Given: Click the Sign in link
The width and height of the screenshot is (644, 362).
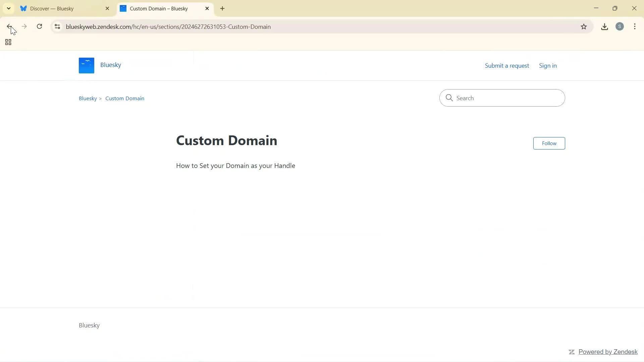Looking at the screenshot, I should point(547,65).
